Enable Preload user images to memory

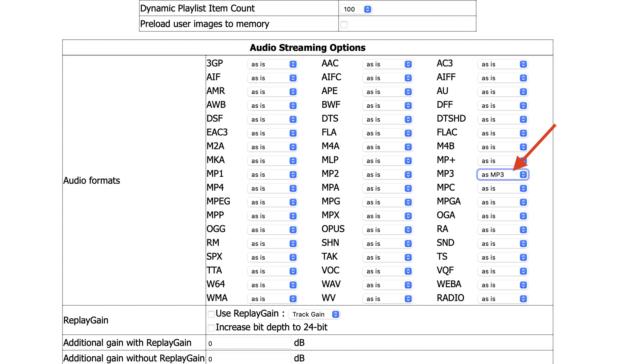click(344, 24)
